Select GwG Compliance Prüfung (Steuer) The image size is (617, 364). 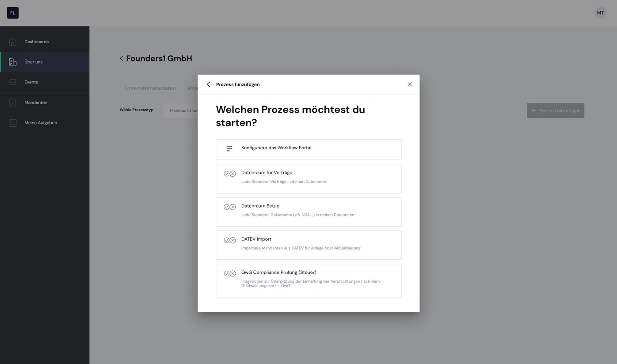pyautogui.click(x=308, y=281)
